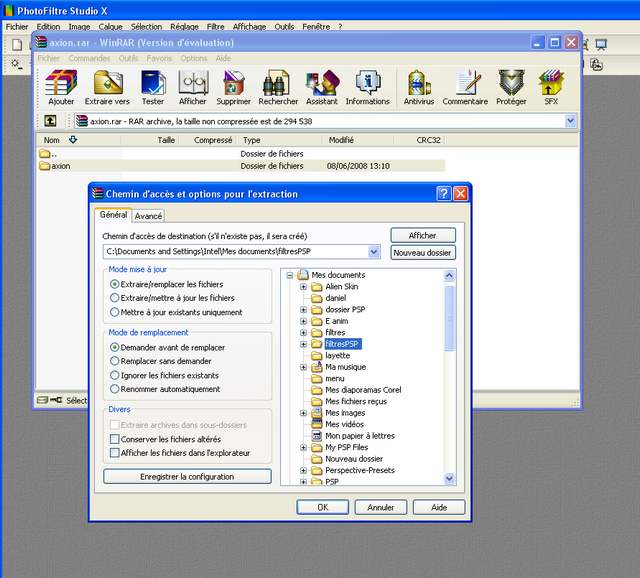
Task: Expand the filtresPSP folder node
Action: click(x=303, y=344)
